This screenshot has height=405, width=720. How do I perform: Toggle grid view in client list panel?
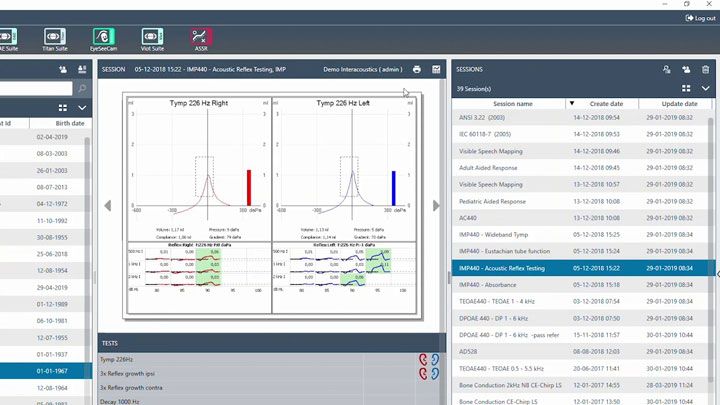tap(63, 107)
